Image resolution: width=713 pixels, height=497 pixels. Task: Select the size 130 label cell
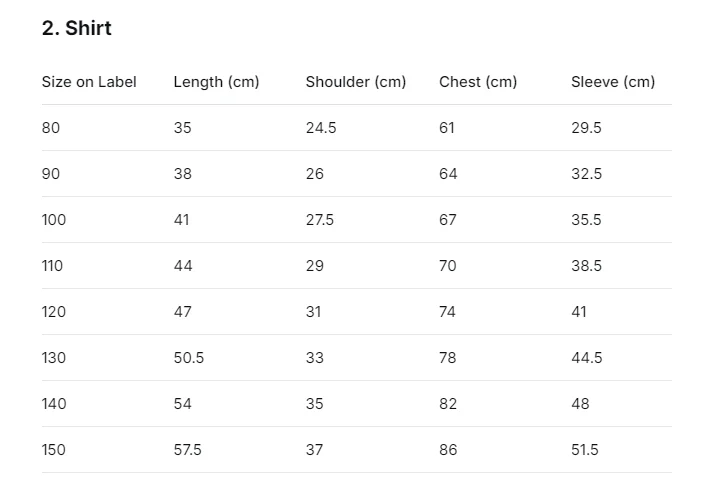54,357
